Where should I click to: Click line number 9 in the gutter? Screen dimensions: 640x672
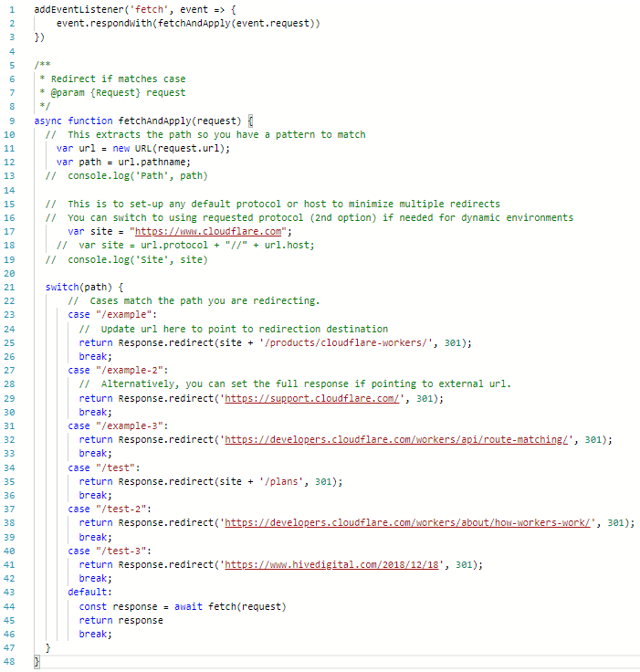point(12,121)
